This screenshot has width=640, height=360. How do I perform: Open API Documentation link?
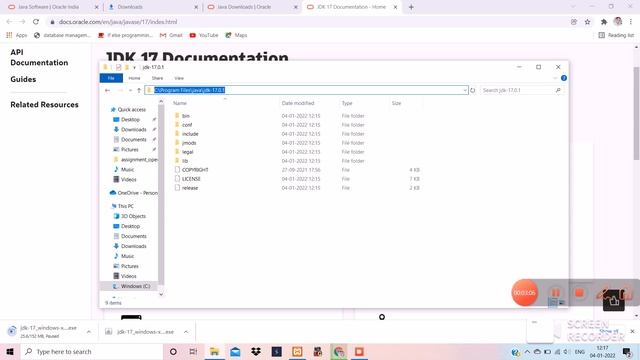39,57
